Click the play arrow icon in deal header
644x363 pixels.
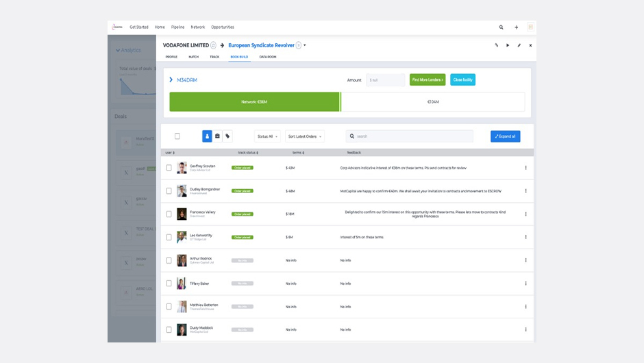[x=508, y=45]
